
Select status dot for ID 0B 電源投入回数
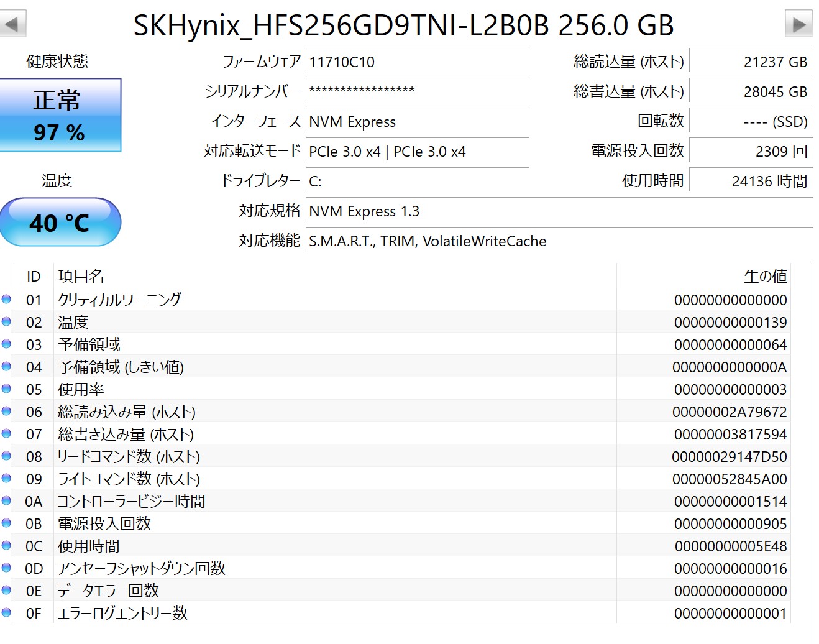(6, 523)
